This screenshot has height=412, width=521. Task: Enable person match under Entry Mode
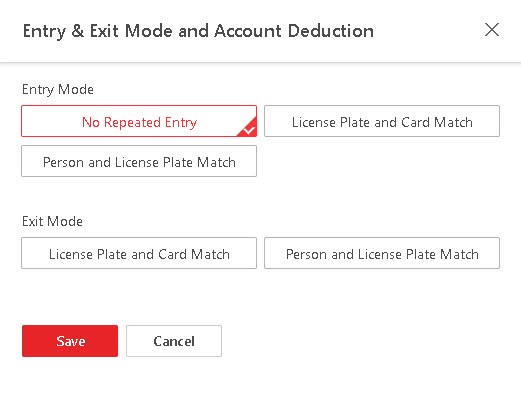(139, 161)
